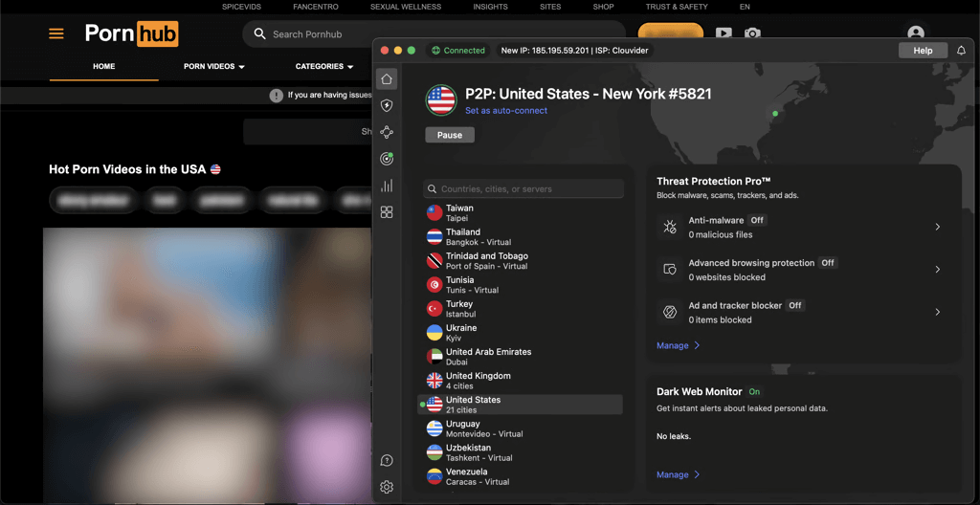Click the site logo in the browser header
The width and height of the screenshot is (980, 505).
pos(131,33)
